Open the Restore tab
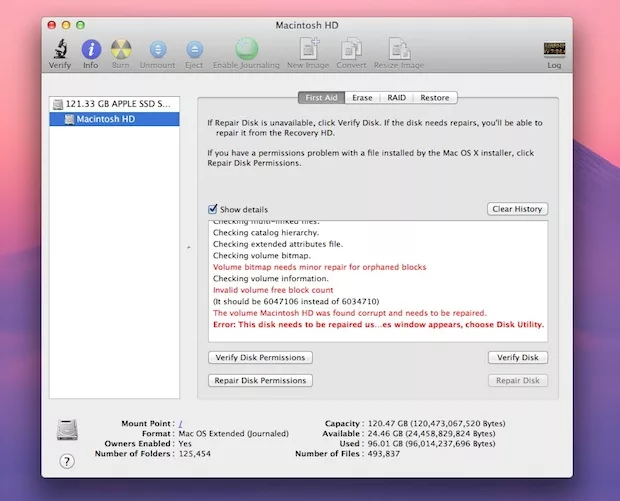Viewport: 620px width, 501px height. coord(434,98)
